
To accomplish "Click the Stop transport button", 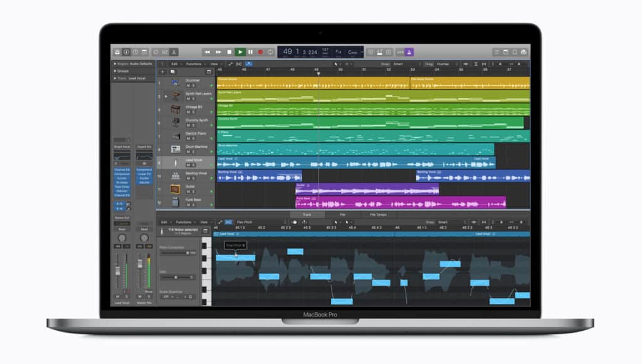I will (229, 52).
